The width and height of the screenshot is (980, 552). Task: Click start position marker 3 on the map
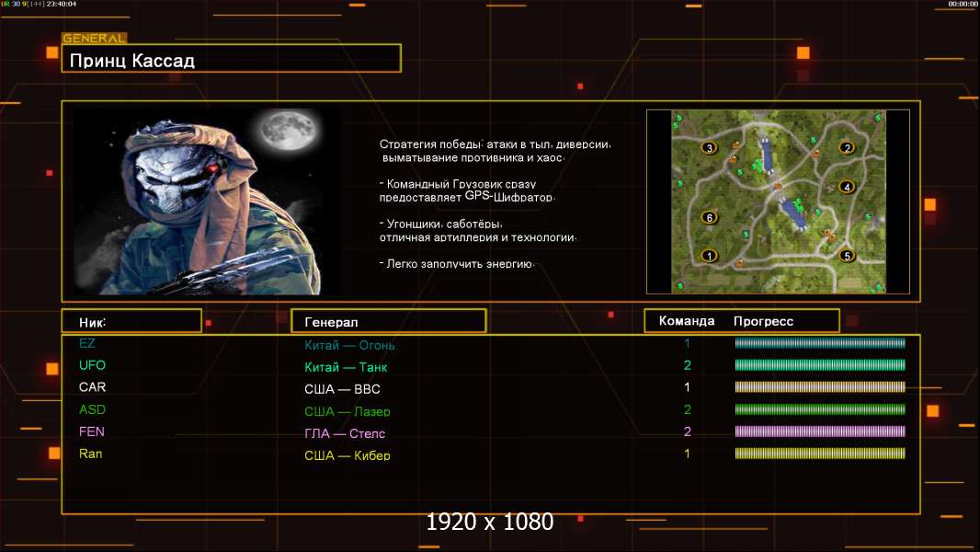pos(709,148)
